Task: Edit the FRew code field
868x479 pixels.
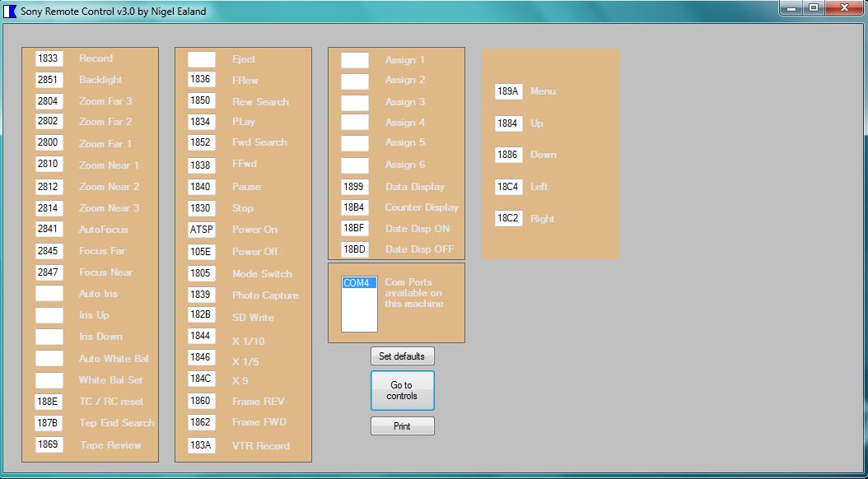Action: 202,80
